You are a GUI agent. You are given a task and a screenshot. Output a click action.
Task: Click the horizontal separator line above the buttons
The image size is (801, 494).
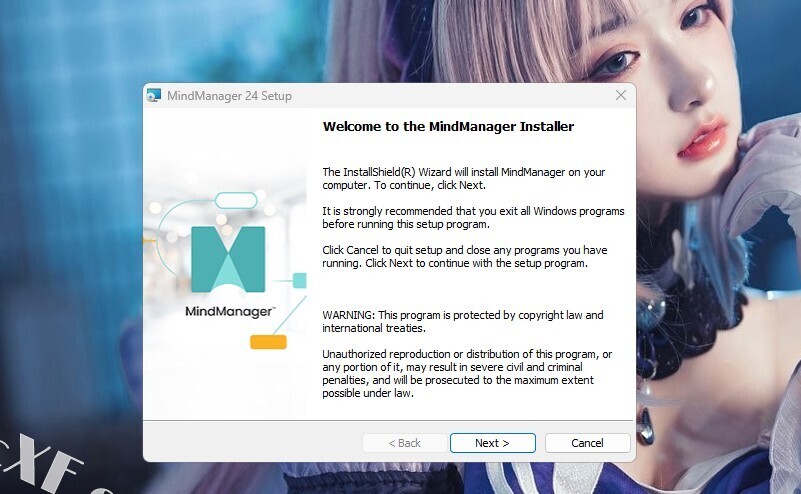[x=388, y=420]
